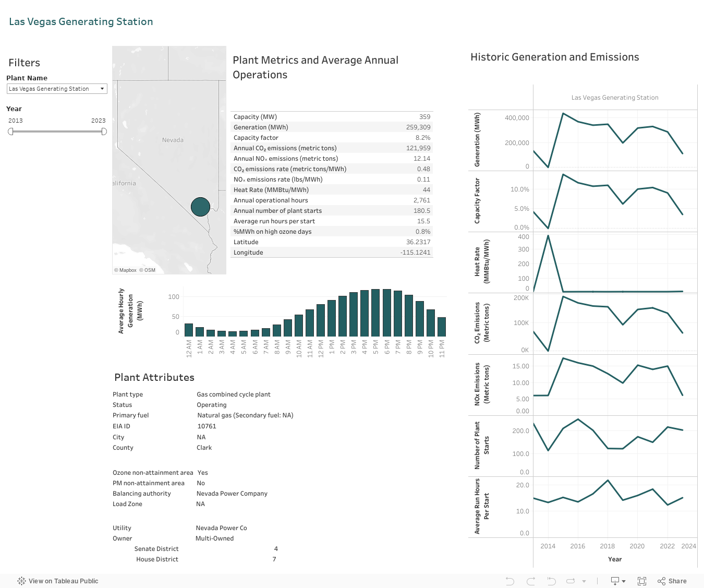Click the Annual operational hours value 2,761
704x588 pixels.
[x=422, y=200]
